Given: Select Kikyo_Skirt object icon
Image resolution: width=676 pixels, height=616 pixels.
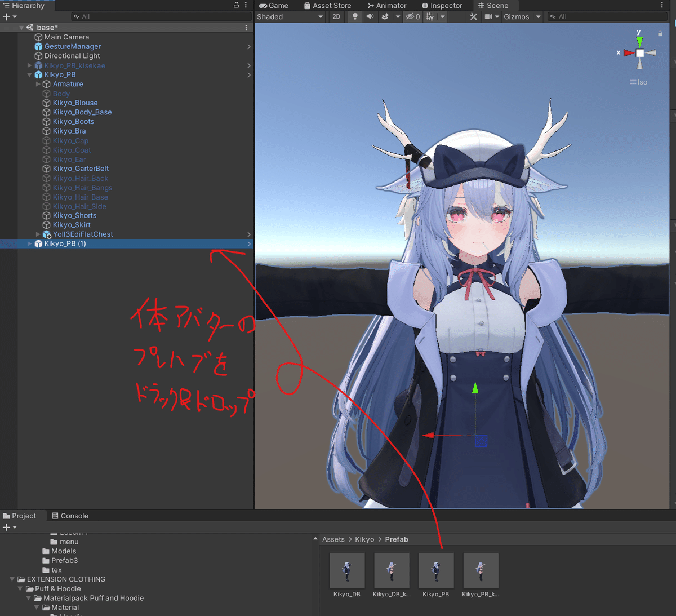Looking at the screenshot, I should (x=47, y=225).
